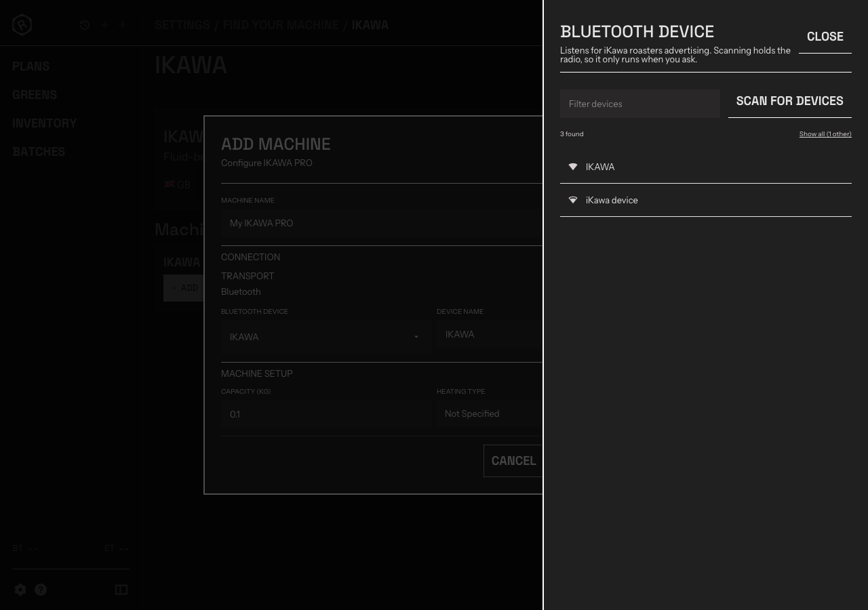Click the Bluetooth transport value
The width and height of the screenshot is (868, 610).
pos(241,291)
